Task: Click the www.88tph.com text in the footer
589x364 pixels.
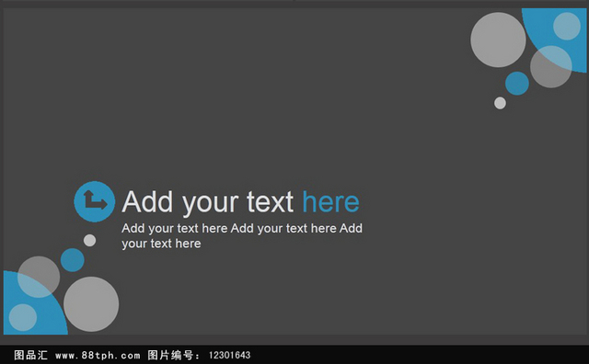Action: tap(98, 356)
